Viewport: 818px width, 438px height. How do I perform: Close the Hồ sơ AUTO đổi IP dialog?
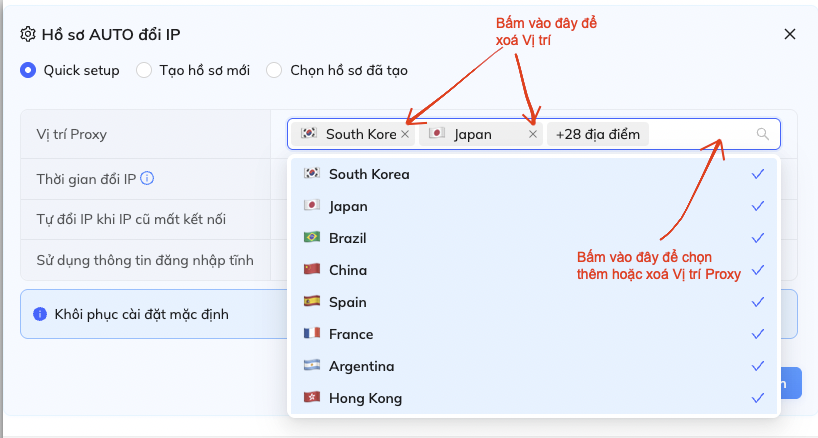coord(789,34)
